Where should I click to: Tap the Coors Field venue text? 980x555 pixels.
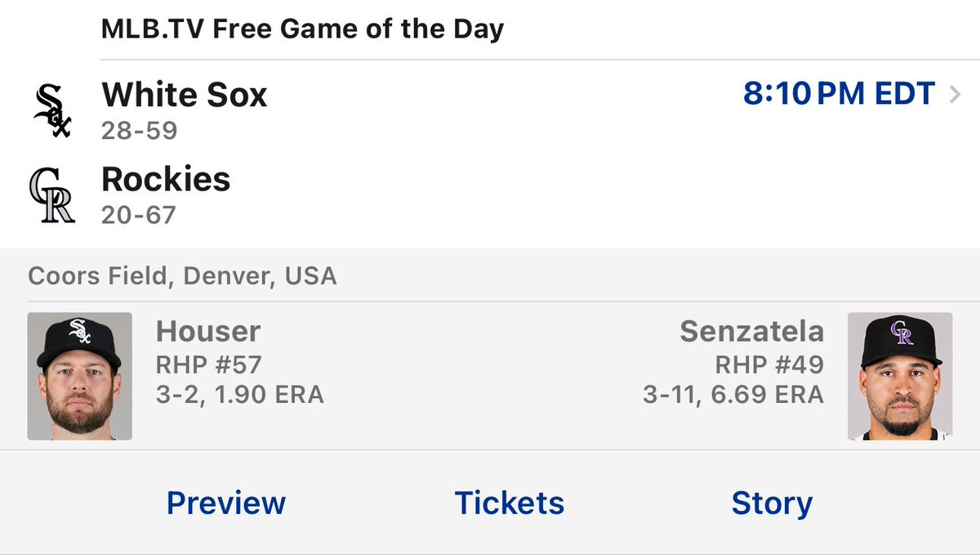pyautogui.click(x=182, y=275)
